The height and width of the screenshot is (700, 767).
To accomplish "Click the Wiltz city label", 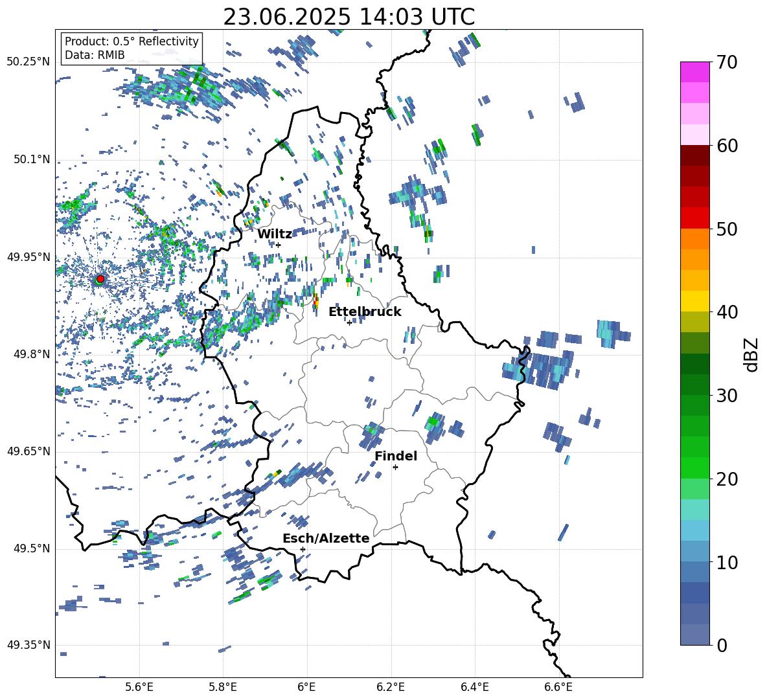I will [x=275, y=234].
